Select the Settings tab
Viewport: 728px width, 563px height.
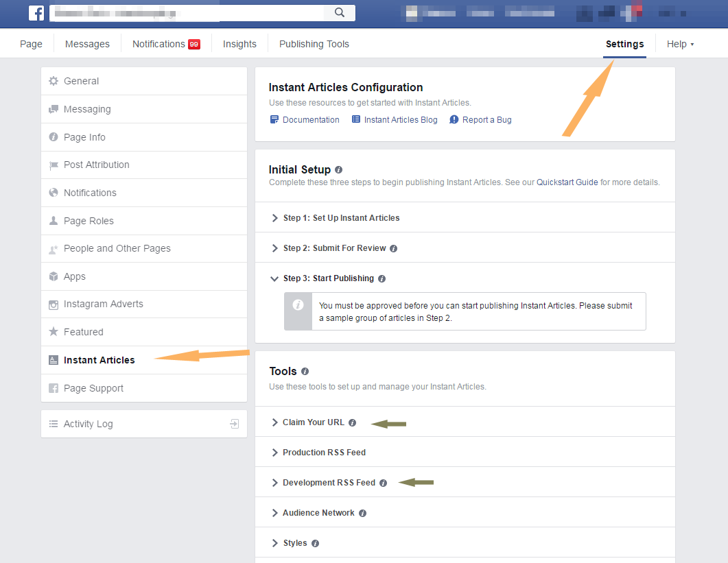coord(624,44)
